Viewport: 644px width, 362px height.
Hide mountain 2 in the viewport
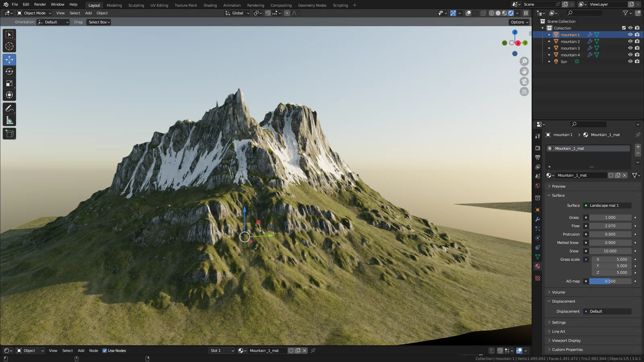point(630,41)
